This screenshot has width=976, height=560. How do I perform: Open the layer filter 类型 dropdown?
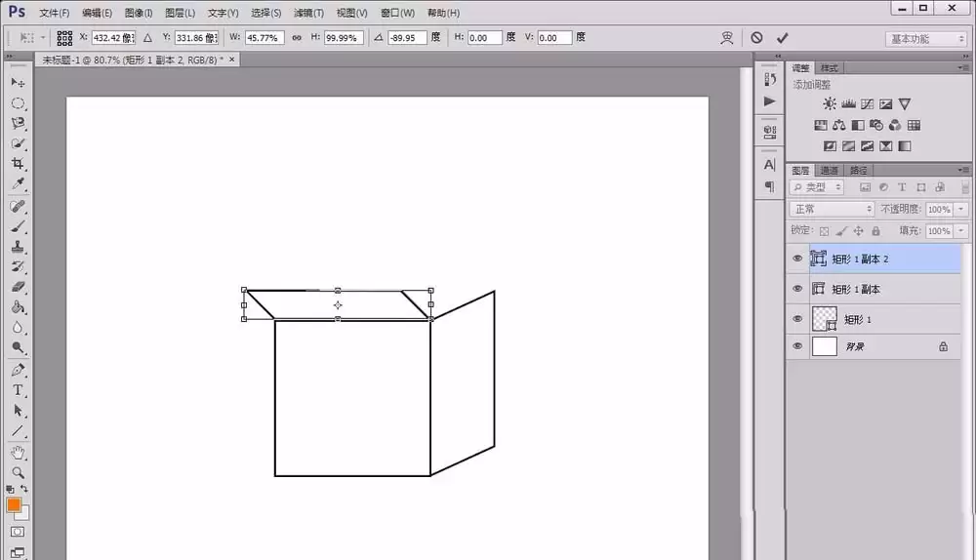[817, 187]
